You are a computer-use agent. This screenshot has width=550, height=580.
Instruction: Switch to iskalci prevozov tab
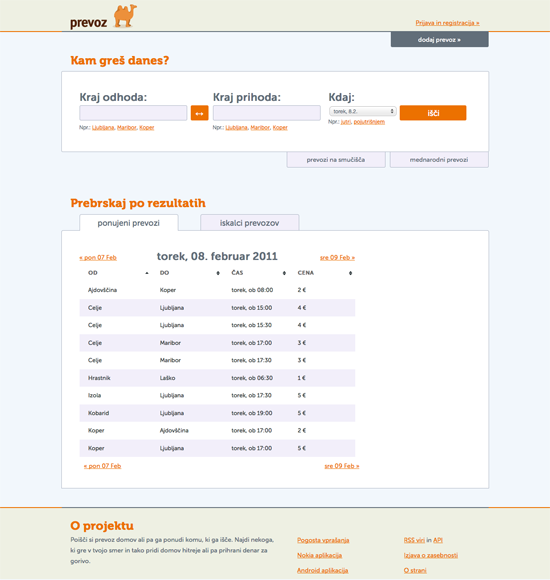click(250, 223)
